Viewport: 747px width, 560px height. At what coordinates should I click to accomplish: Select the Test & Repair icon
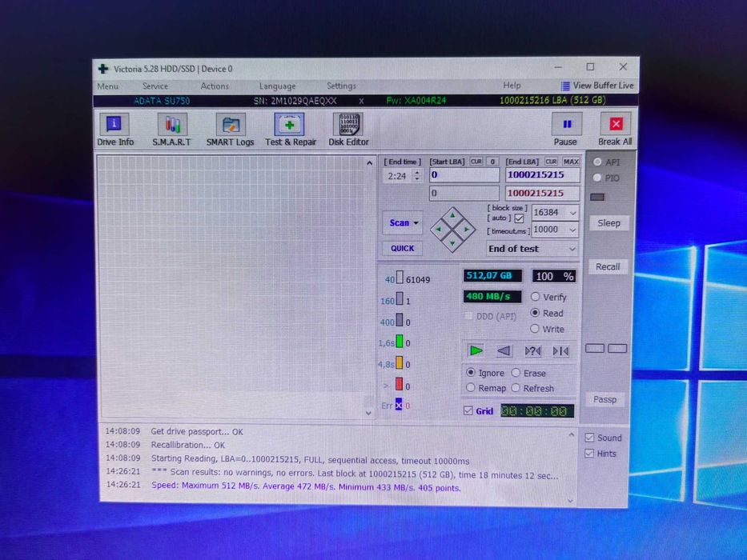(x=289, y=125)
